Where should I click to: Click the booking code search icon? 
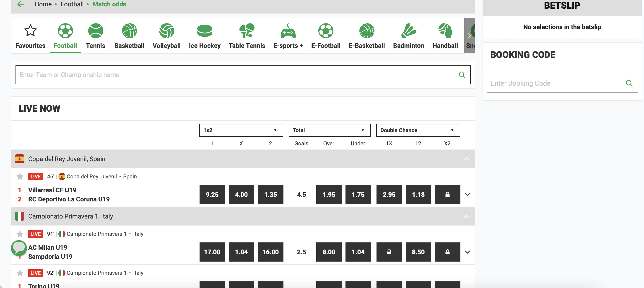[629, 83]
